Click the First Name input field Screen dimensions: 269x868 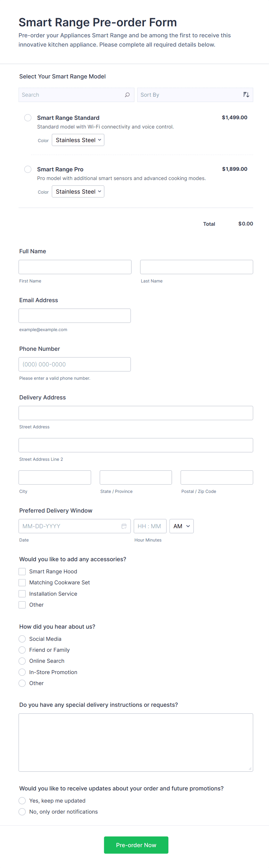[x=75, y=267]
